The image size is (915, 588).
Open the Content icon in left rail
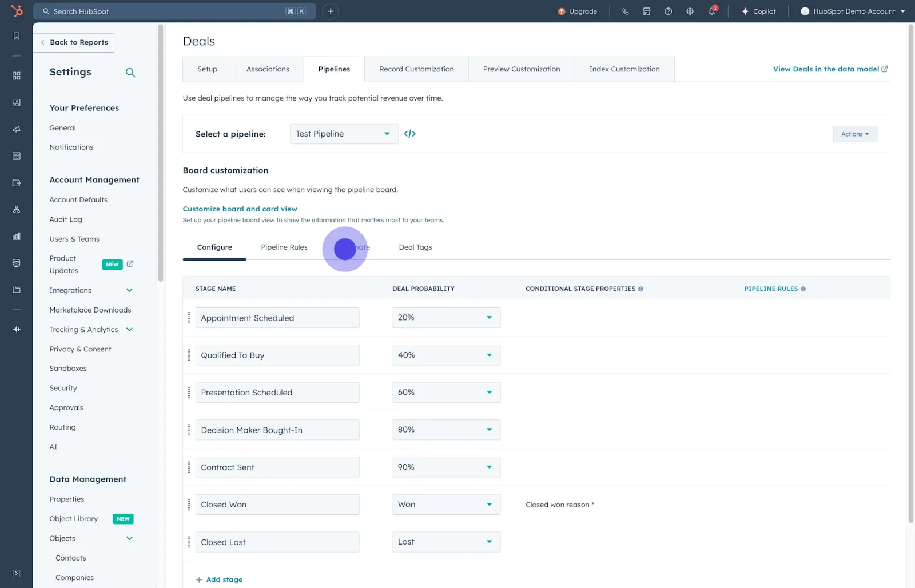(17, 156)
